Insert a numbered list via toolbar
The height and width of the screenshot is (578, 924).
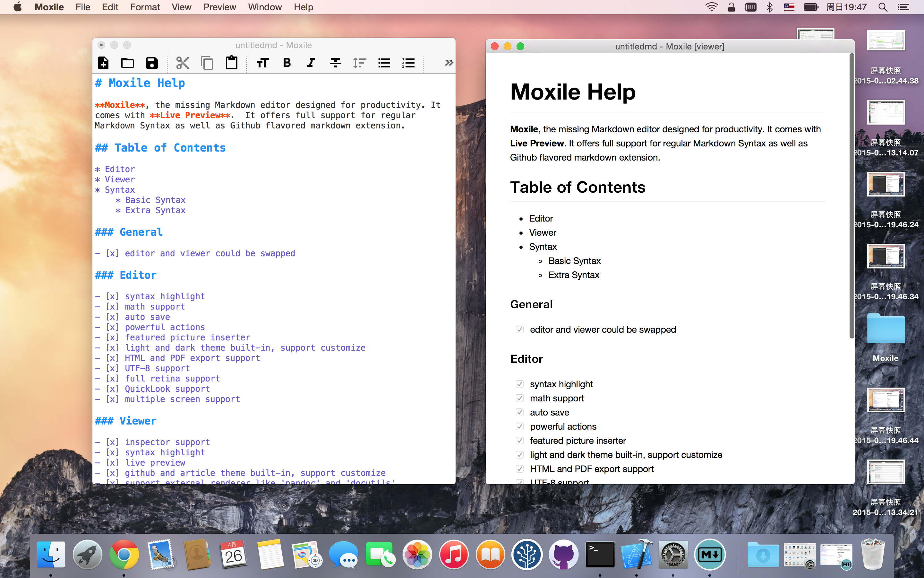click(x=408, y=63)
